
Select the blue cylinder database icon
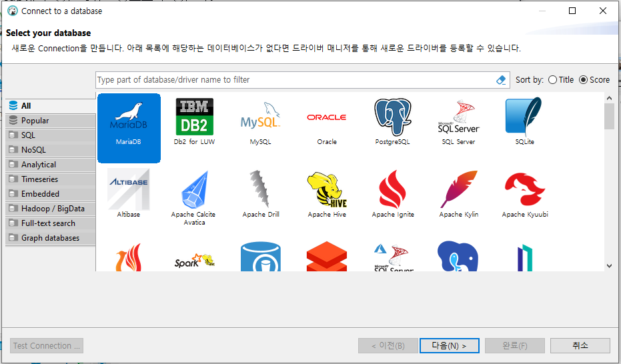click(261, 257)
